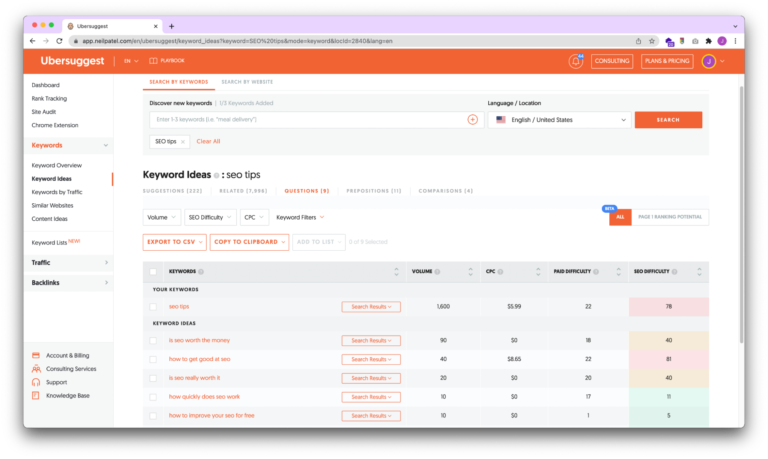Tick checkbox for 'is seo worth the money'
The width and height of the screenshot is (768, 459).
pyautogui.click(x=153, y=341)
